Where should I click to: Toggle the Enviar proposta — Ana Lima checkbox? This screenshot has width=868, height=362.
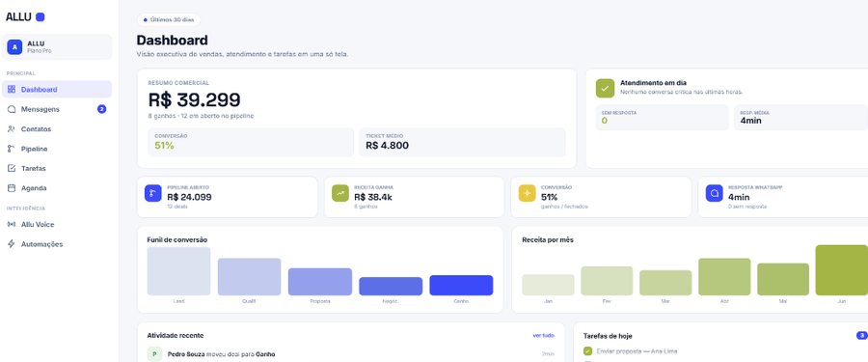pyautogui.click(x=588, y=351)
